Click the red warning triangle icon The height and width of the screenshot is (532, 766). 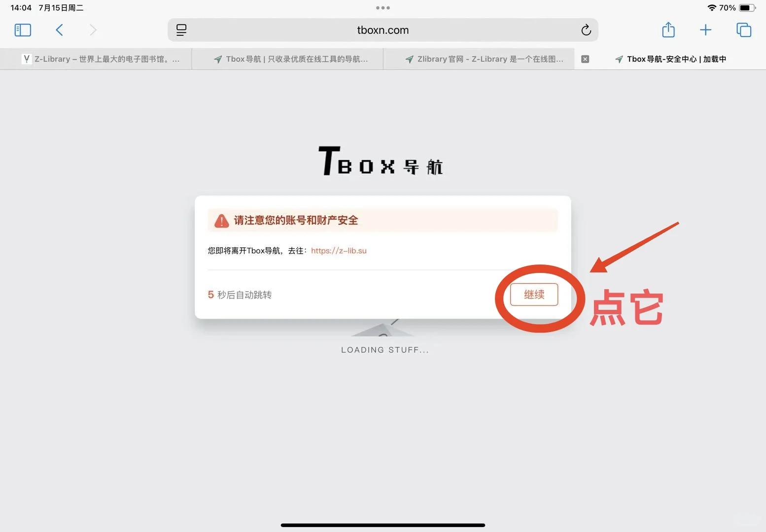point(222,221)
